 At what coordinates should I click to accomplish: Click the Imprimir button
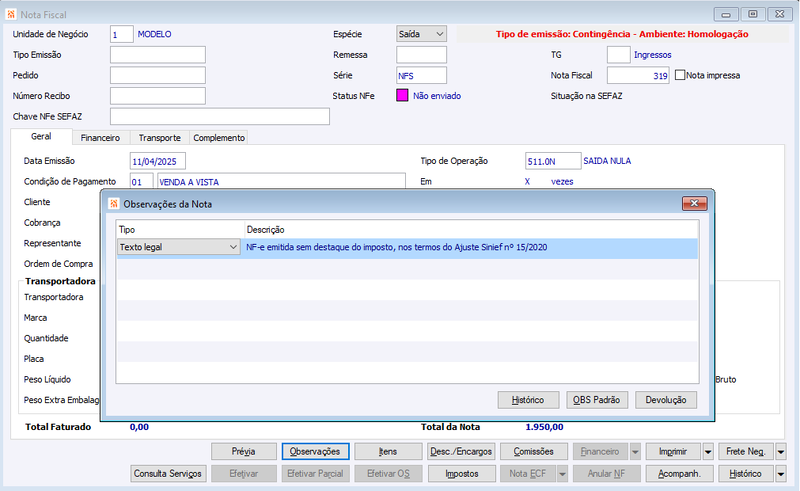(x=673, y=452)
